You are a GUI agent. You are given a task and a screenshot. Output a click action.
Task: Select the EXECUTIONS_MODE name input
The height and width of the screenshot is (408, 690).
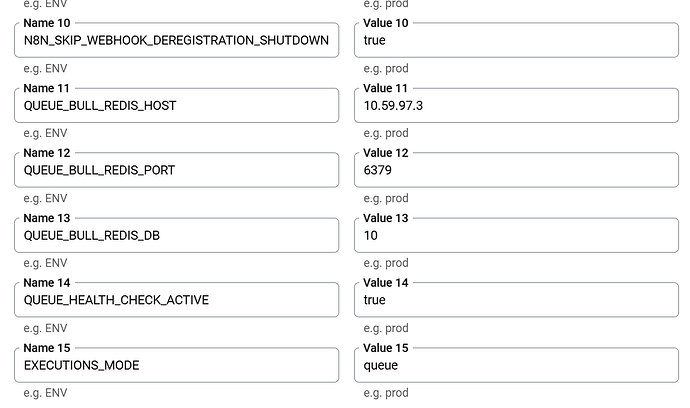(176, 366)
